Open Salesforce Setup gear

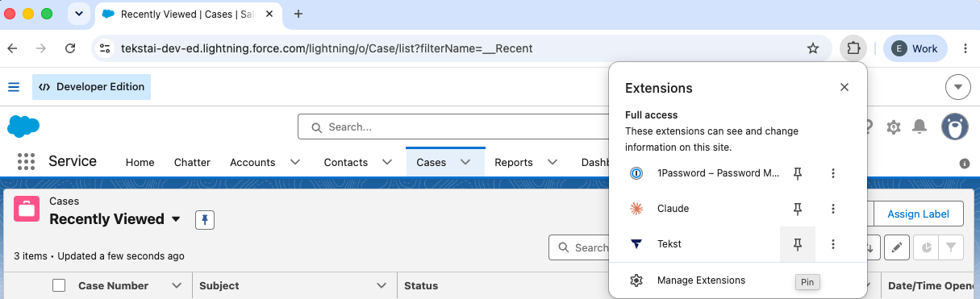coord(894,127)
